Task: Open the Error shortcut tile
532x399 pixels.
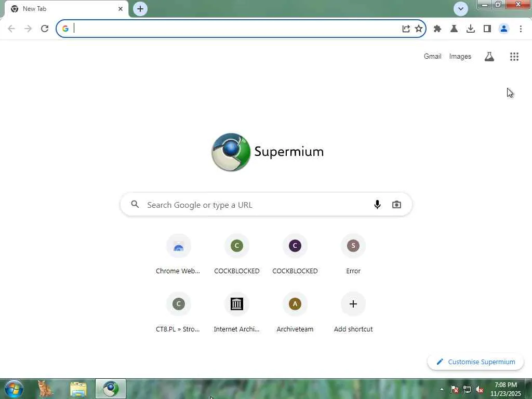Action: 353,254
